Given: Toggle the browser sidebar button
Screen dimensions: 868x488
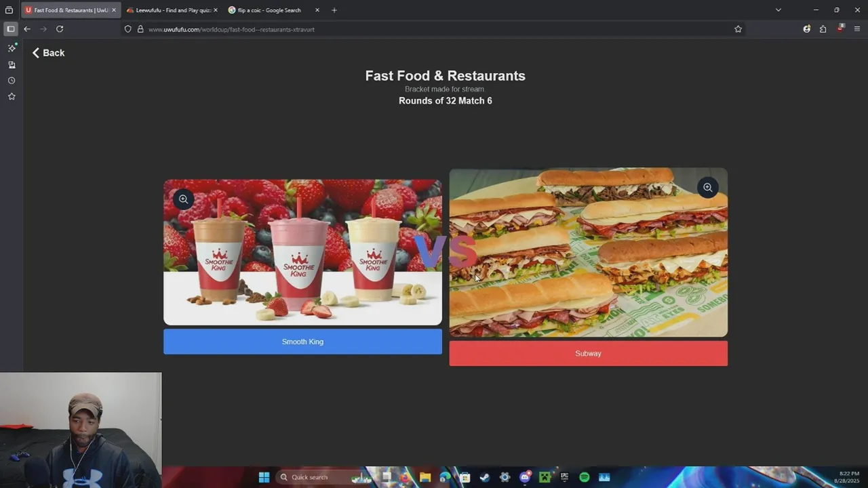Looking at the screenshot, I should (10, 29).
